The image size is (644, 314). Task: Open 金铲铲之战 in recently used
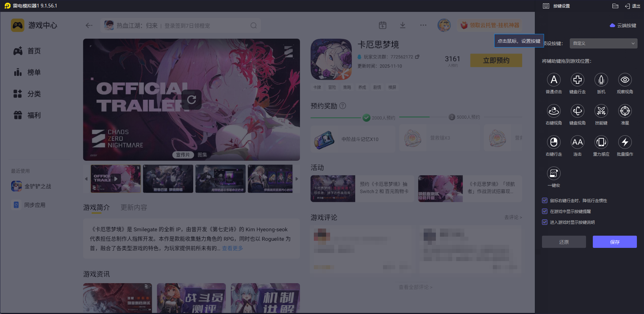pos(31,186)
